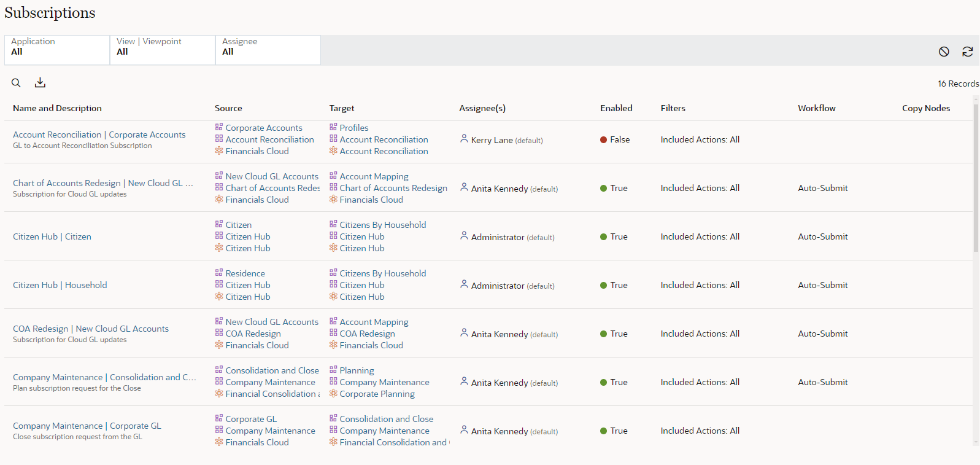Click the Assignee(s) column header
Screen dimensions: 980x465
(x=482, y=108)
